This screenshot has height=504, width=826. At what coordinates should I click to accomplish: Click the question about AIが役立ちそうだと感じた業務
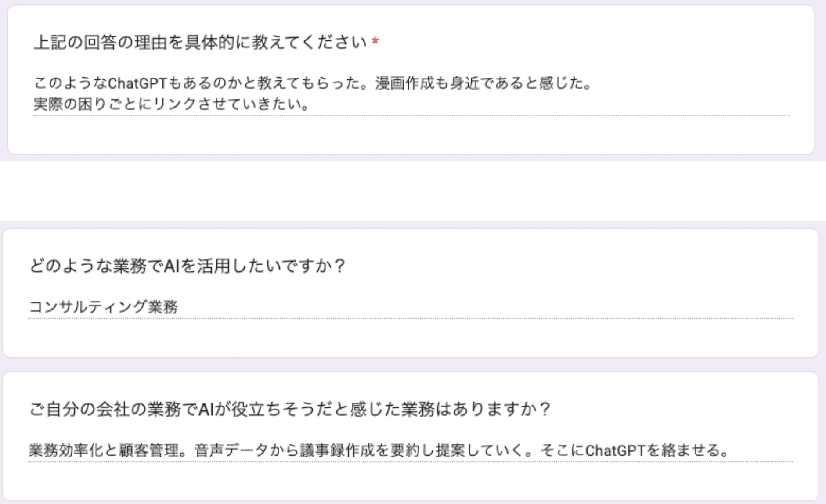click(290, 408)
